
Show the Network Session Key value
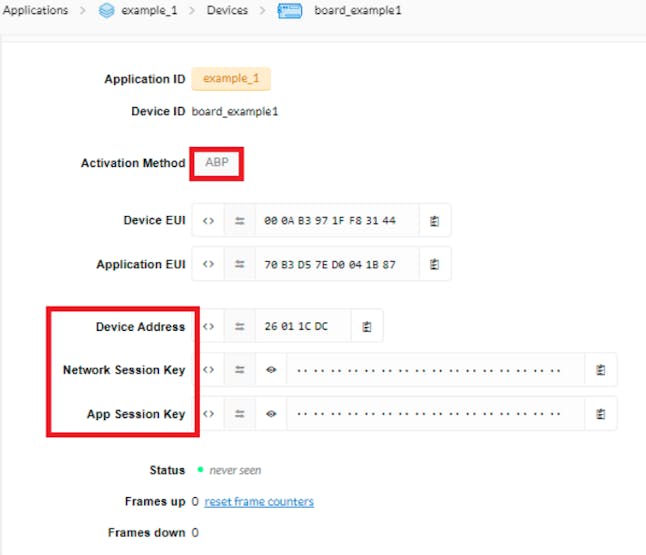click(x=271, y=370)
